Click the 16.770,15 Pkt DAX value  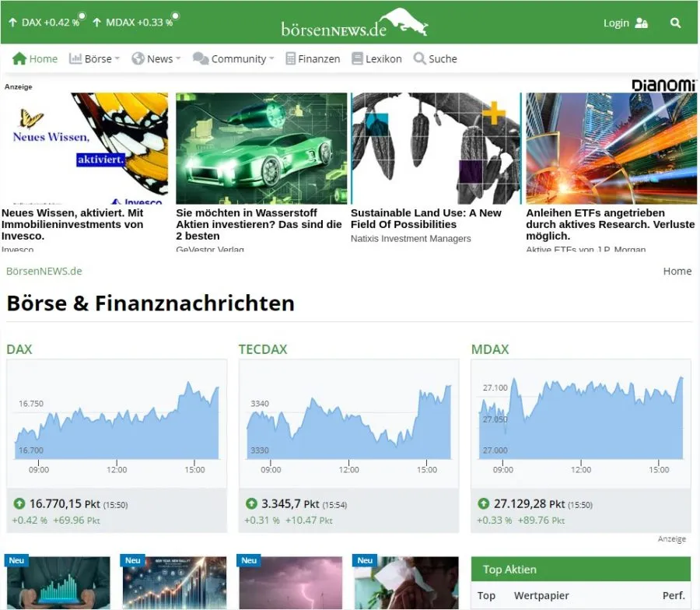(x=65, y=503)
